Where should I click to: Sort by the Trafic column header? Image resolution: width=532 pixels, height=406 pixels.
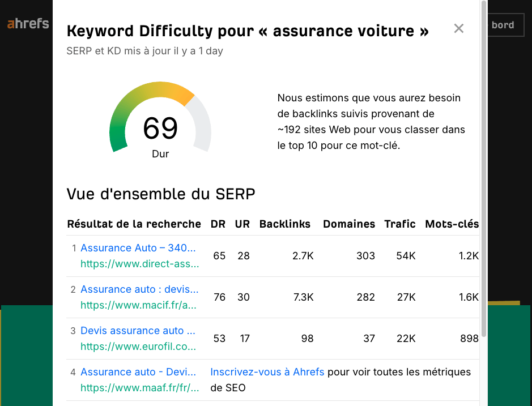[399, 224]
